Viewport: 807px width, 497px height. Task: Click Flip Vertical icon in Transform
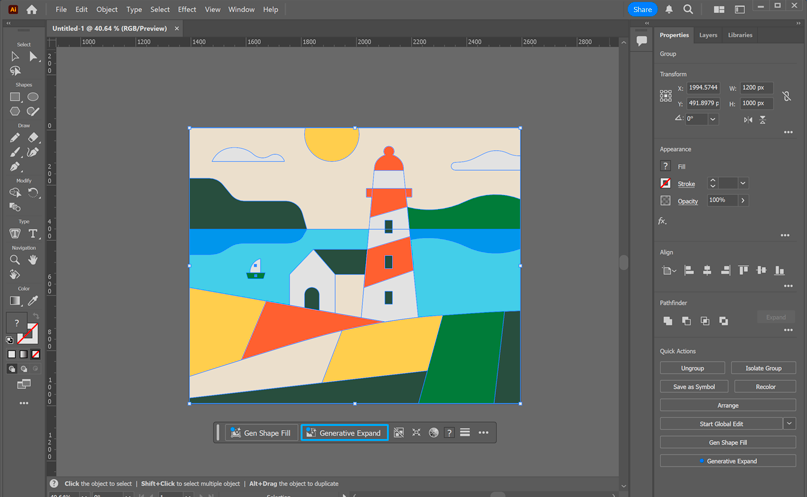click(763, 119)
